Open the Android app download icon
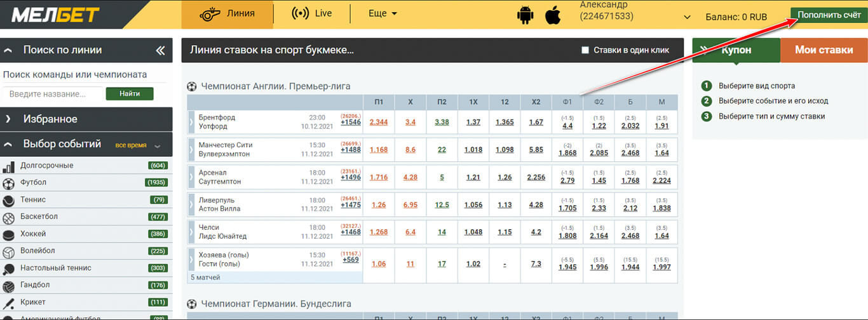This screenshot has height=320, width=868. [526, 15]
